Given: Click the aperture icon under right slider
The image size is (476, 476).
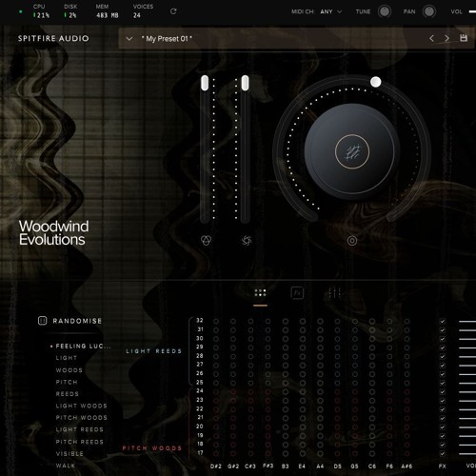Looking at the screenshot, I should pos(247,241).
